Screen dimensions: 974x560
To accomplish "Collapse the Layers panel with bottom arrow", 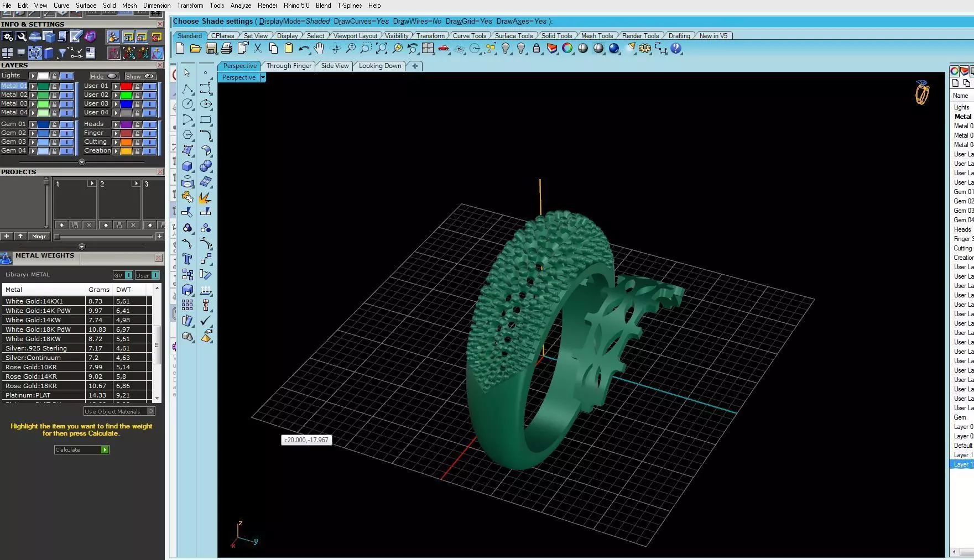I will 82,162.
